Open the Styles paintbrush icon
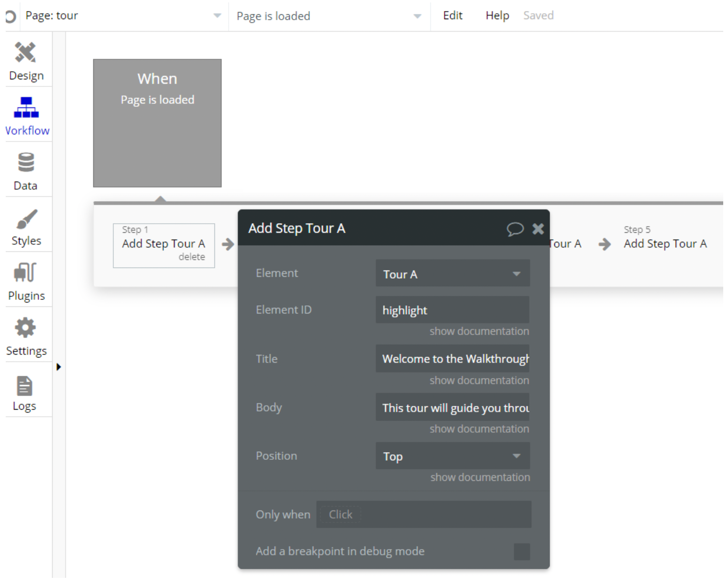Viewport: 728px width, 586px height. point(26,219)
